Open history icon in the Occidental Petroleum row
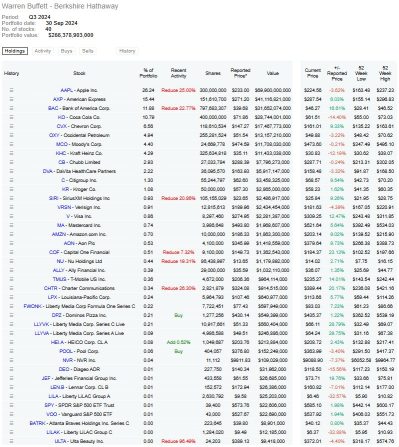 click(x=12, y=135)
